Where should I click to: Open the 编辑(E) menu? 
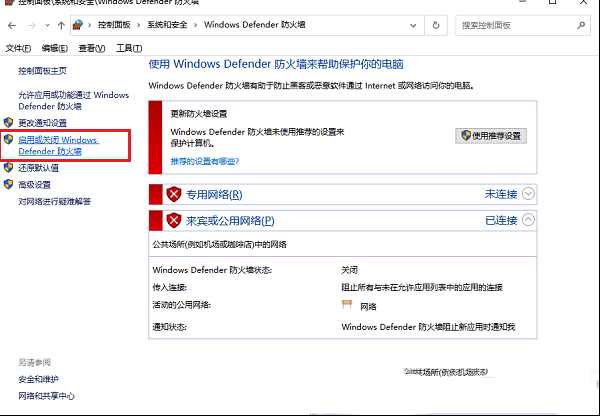[55, 48]
